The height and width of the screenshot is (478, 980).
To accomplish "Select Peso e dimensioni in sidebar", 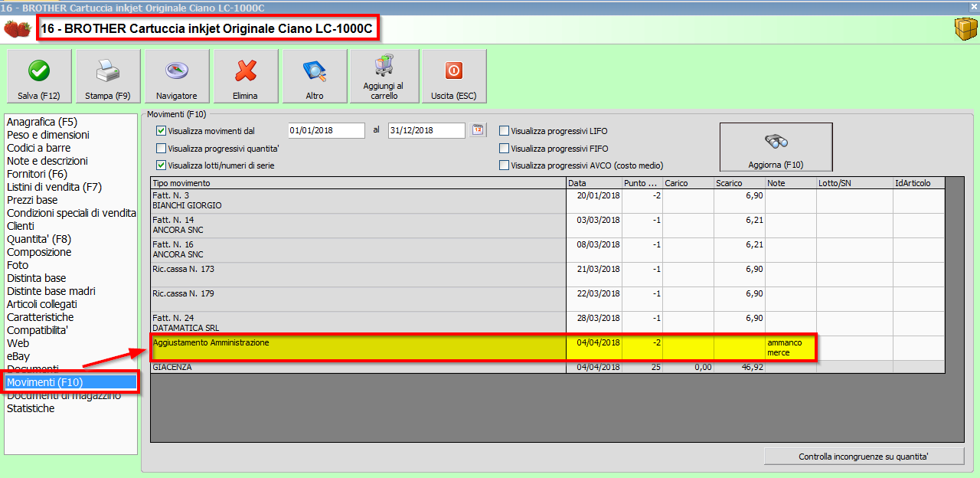I will [x=48, y=135].
